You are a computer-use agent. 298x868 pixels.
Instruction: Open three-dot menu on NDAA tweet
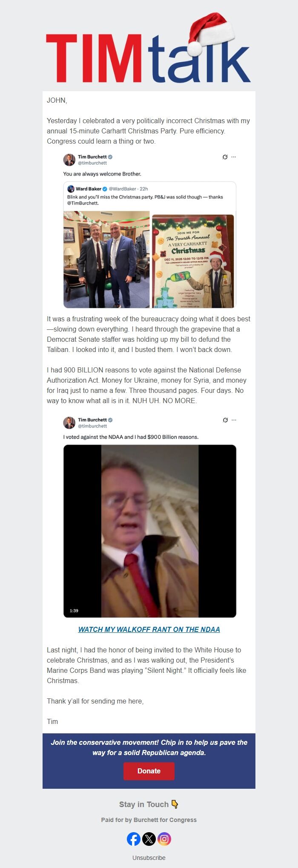click(234, 420)
